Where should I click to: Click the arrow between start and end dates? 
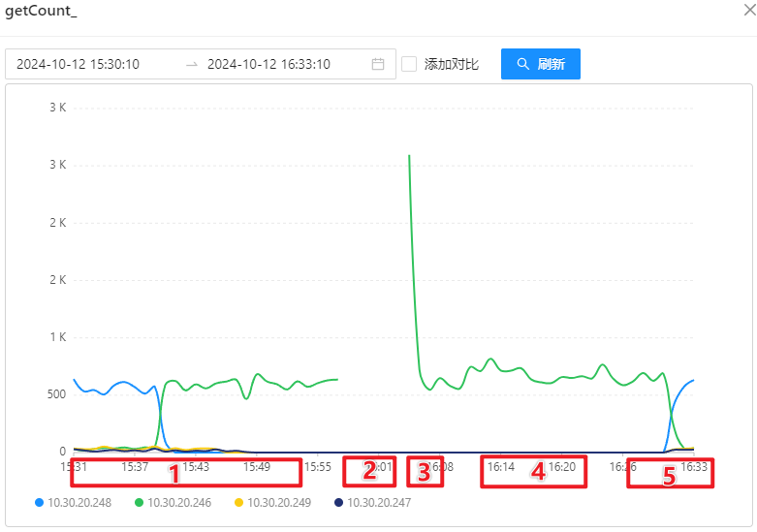[x=191, y=64]
